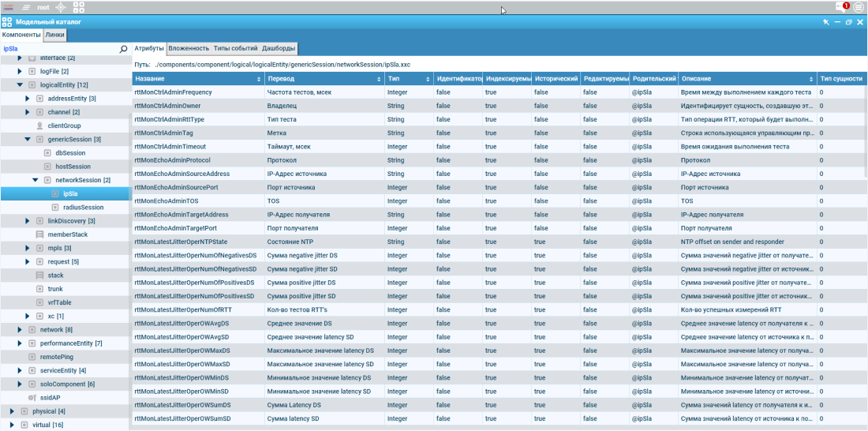Viewport: 868px width, 431px height.
Task: Expand the channel tree node
Action: [x=27, y=112]
